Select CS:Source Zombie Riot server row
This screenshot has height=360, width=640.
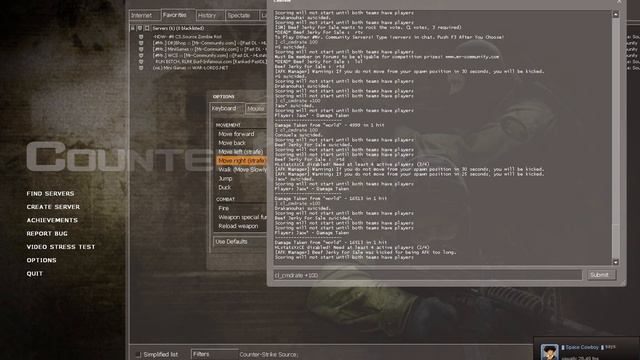tap(199, 37)
